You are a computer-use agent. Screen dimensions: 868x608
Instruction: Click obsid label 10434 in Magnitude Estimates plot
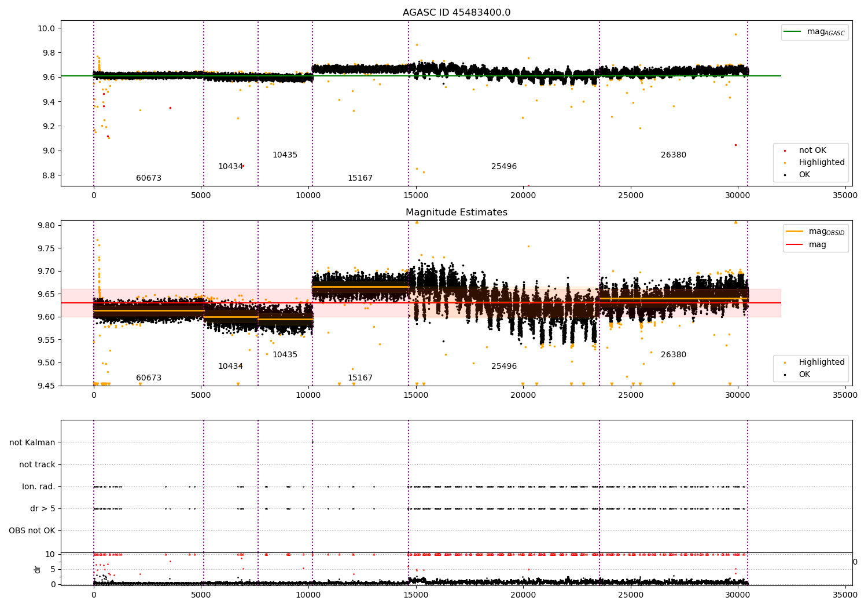[x=230, y=367]
